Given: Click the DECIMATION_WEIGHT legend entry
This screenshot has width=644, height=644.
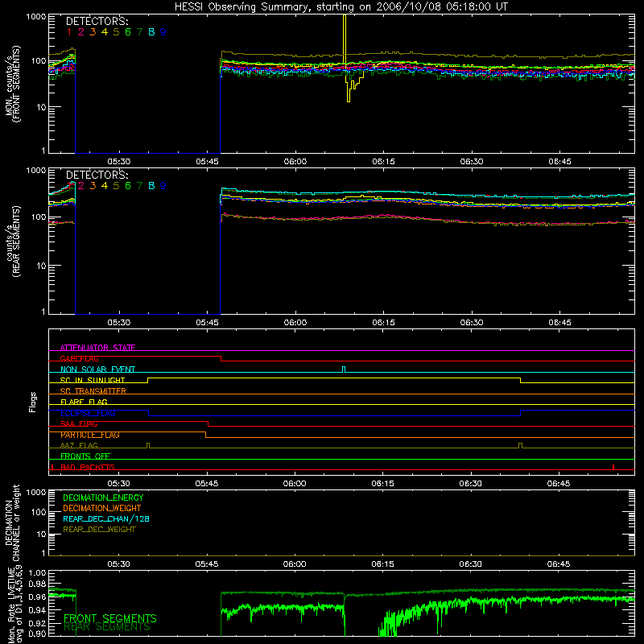Looking at the screenshot, I should [102, 508].
